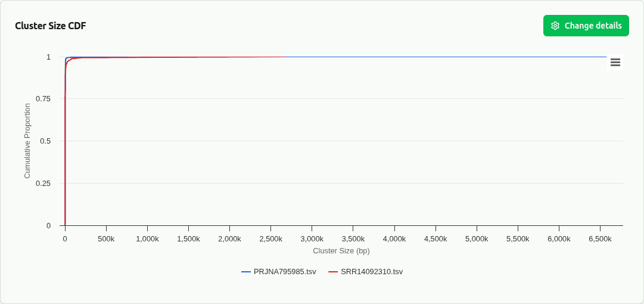This screenshot has height=304, width=644.
Task: Click the 3,000k x-axis tick label
Action: click(x=312, y=238)
